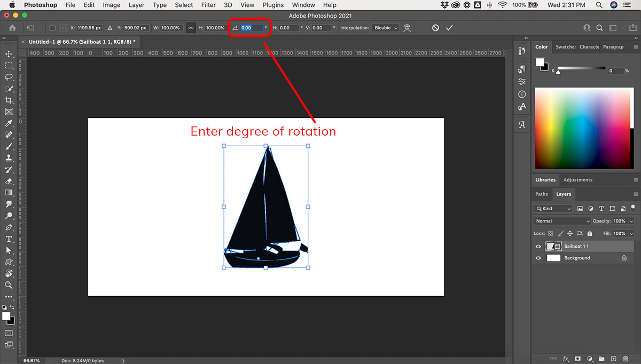Switch to the Paths tab
Screen dimensions: 641x364
click(542, 194)
